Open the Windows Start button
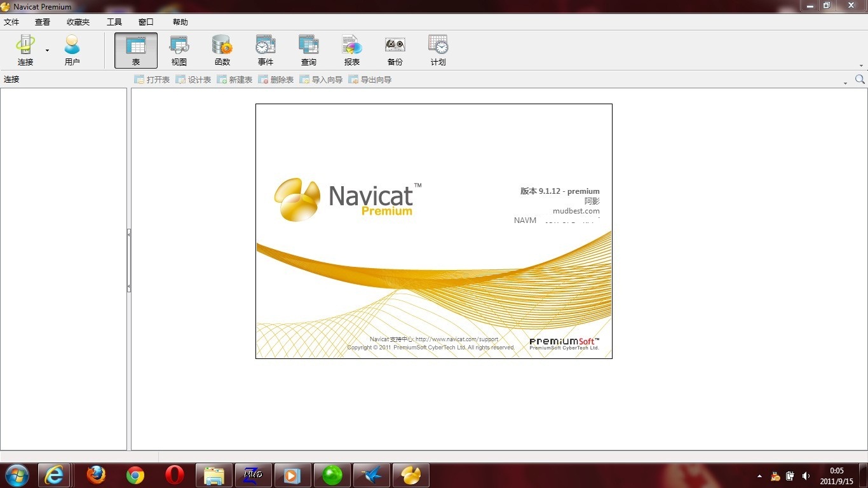 point(17,475)
